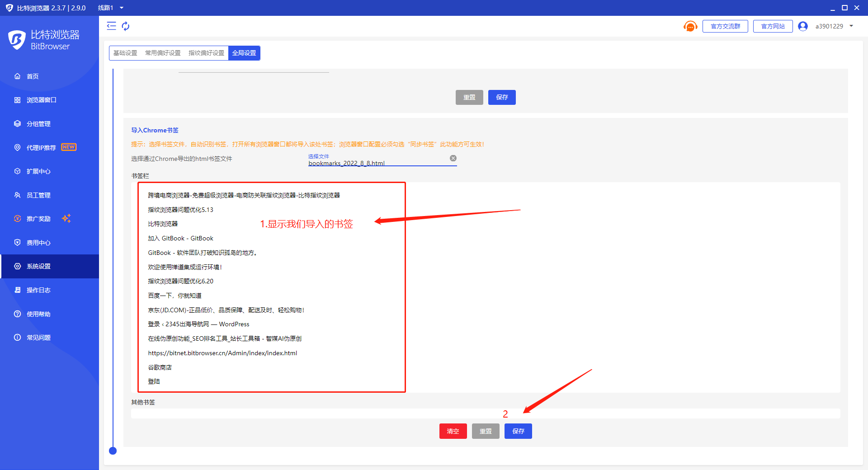Switch to the 基础设置 tab

[125, 53]
